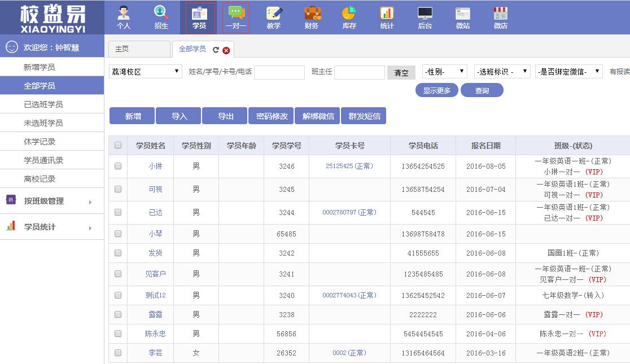
Task: Click the 班主任 text input field
Action: [x=359, y=72]
